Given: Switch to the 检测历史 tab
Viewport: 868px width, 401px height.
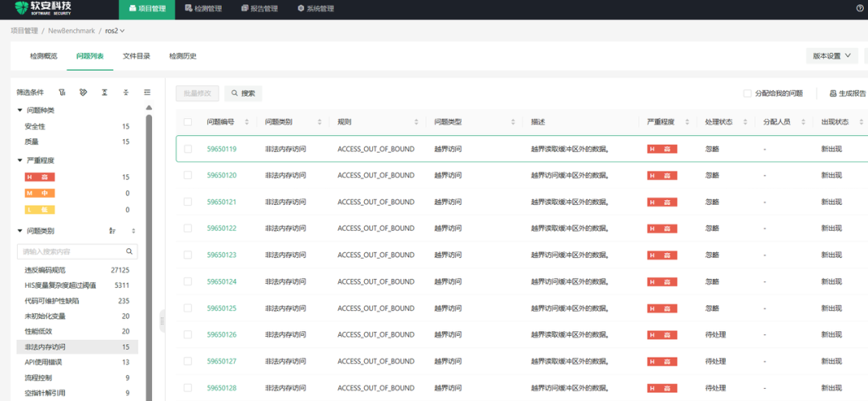Looking at the screenshot, I should click(182, 56).
